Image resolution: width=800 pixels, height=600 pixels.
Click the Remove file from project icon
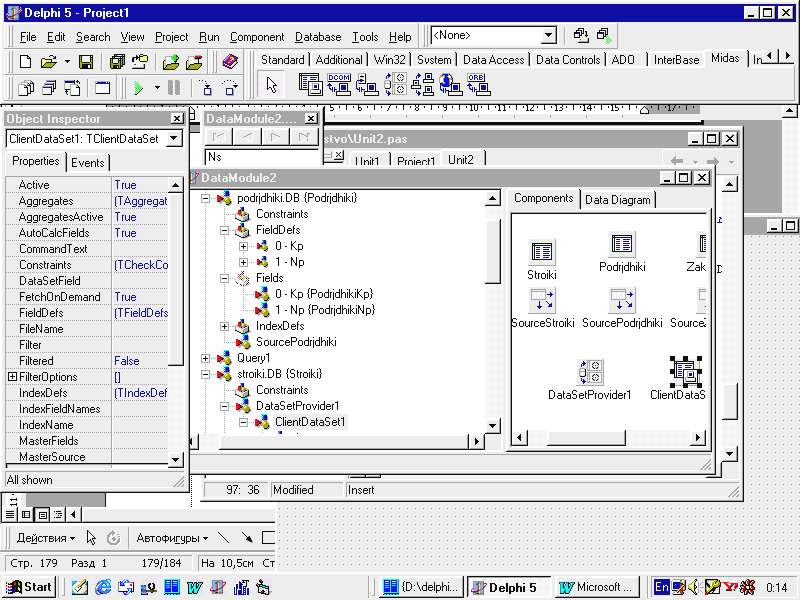pos(194,62)
